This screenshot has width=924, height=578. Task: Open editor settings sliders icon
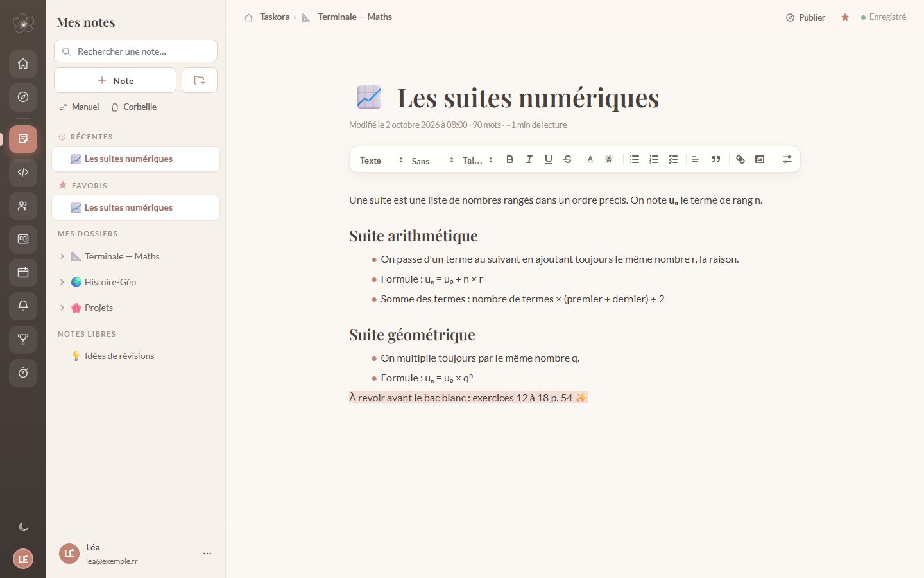tap(787, 159)
